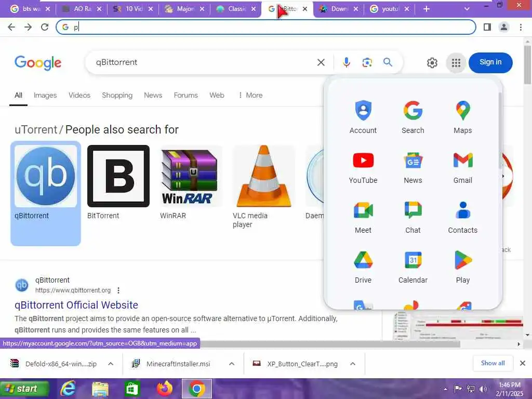532x399 pixels.
Task: Select the qBittorrent related search card
Action: click(x=46, y=193)
